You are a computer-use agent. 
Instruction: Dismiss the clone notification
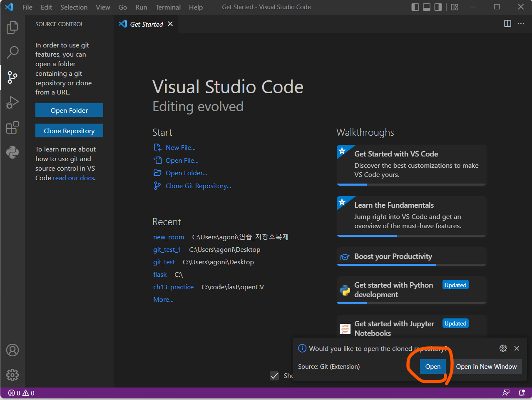pos(517,348)
